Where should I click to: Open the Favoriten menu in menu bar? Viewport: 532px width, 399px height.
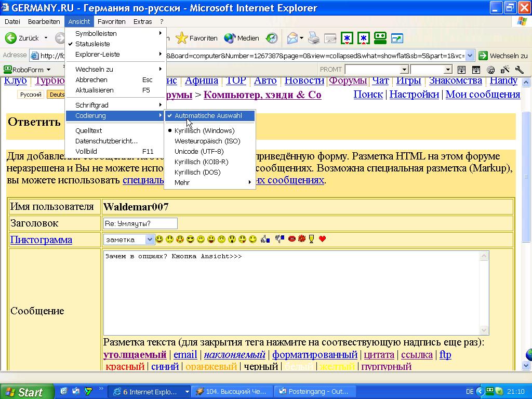pos(111,21)
